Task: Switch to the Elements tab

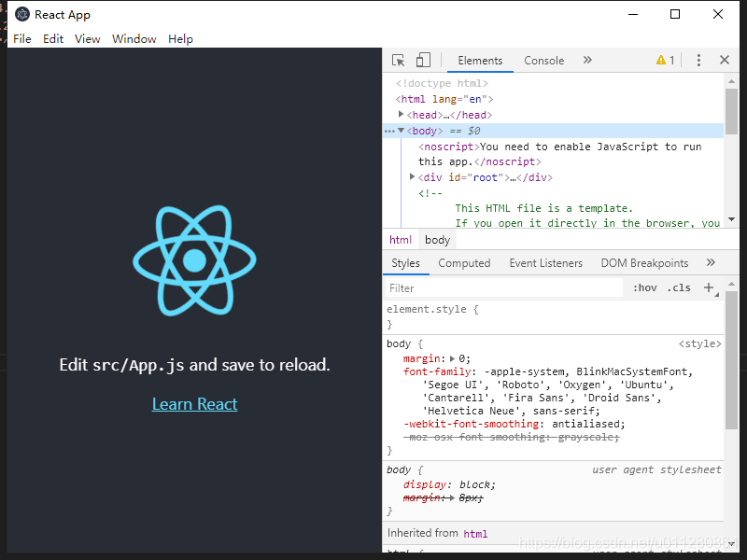Action: point(480,61)
